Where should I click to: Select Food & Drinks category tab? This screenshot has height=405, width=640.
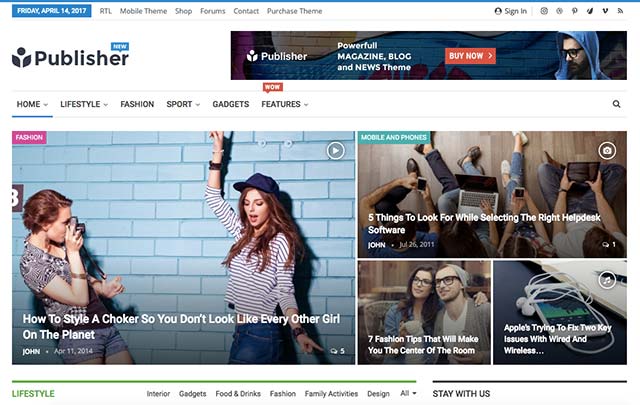pyautogui.click(x=237, y=394)
